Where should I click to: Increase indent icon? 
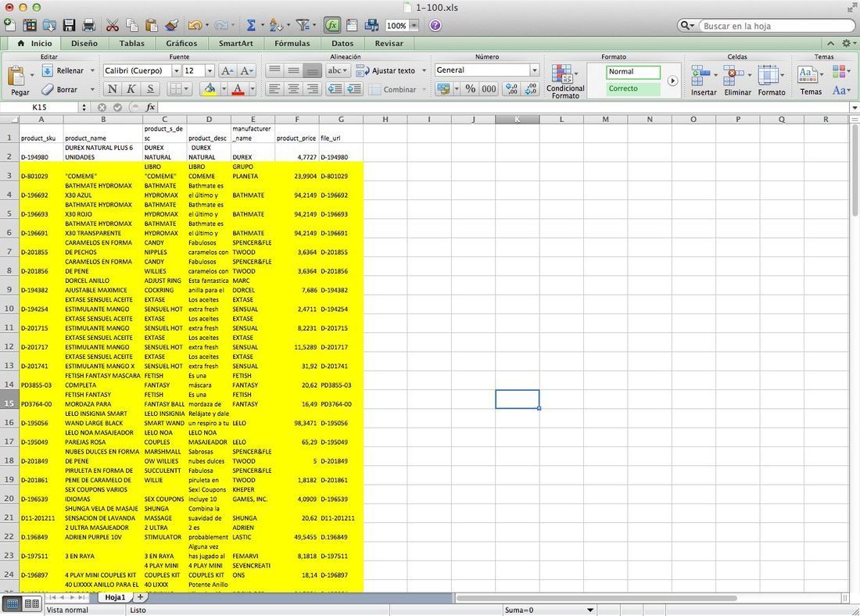point(353,89)
